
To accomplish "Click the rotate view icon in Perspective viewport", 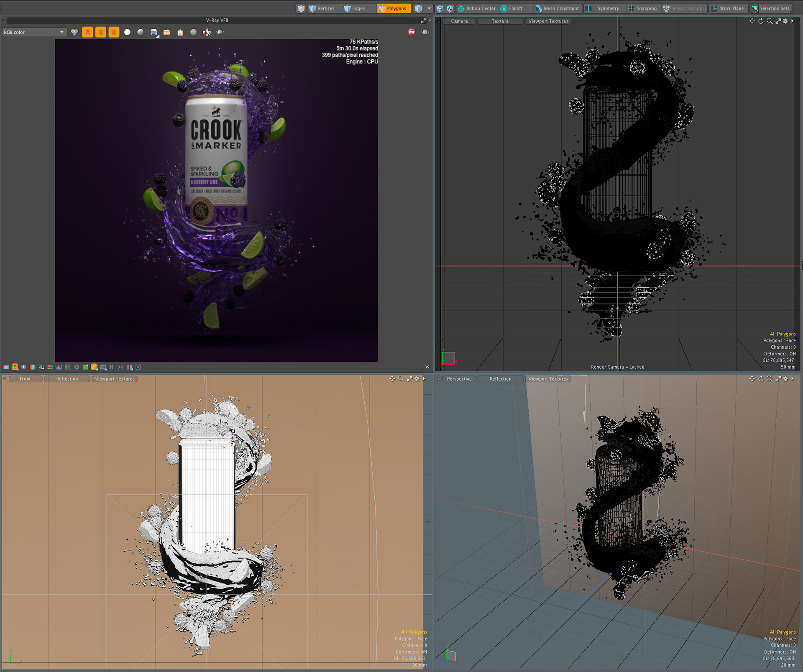I will [761, 378].
